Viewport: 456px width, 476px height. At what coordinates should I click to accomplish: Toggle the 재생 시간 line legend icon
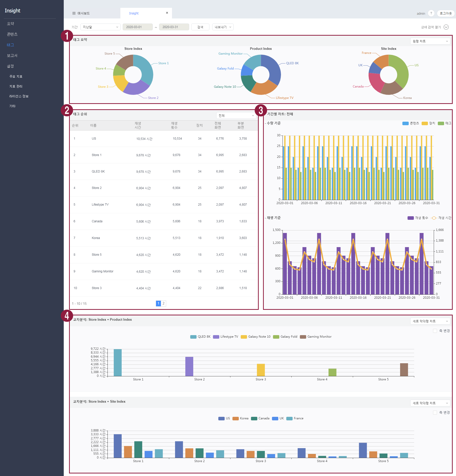point(434,218)
